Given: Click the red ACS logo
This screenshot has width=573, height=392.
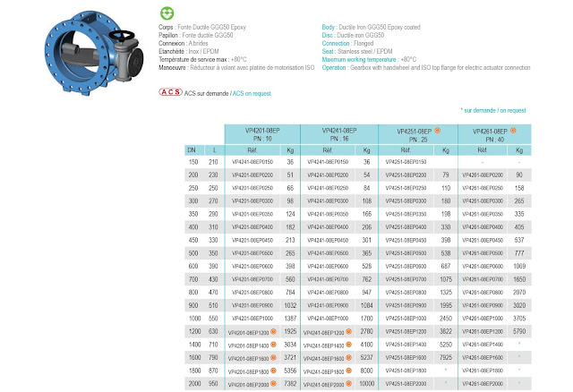Looking at the screenshot, I should click(170, 92).
